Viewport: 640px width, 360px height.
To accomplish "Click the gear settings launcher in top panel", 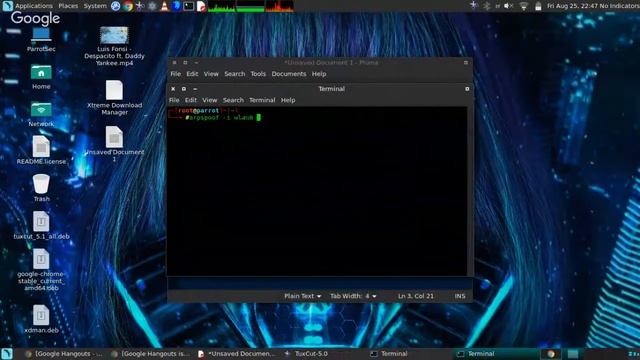I will 152,6.
